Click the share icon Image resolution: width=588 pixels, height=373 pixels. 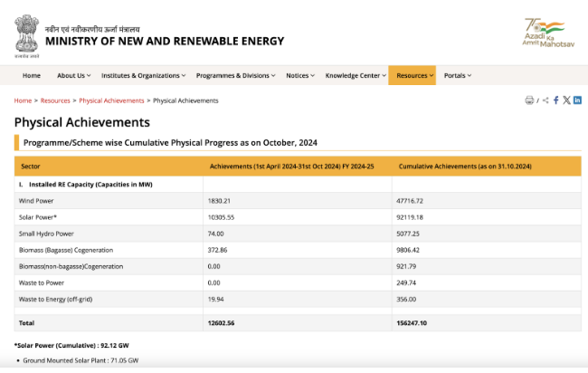coord(545,100)
